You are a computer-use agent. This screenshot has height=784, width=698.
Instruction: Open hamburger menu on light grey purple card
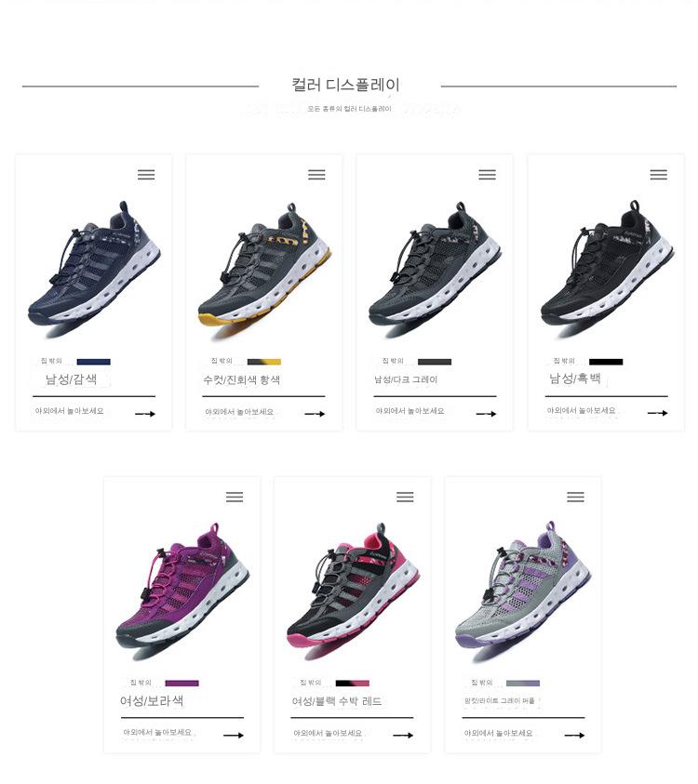tap(575, 497)
